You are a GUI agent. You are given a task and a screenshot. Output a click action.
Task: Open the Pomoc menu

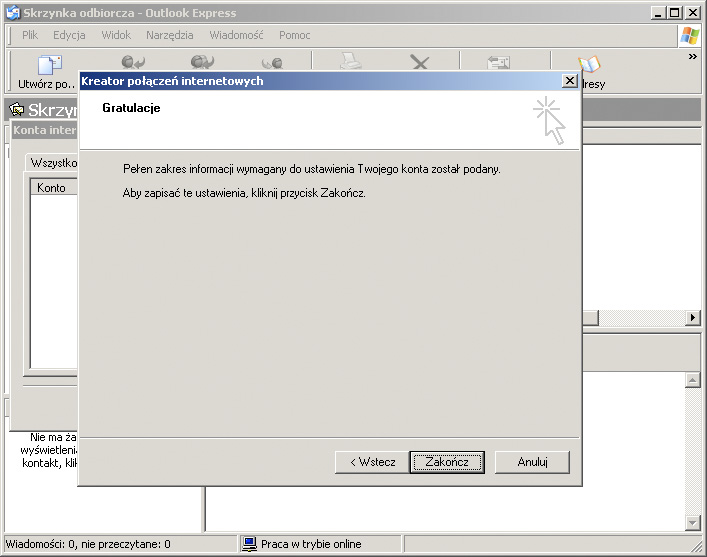(x=294, y=35)
